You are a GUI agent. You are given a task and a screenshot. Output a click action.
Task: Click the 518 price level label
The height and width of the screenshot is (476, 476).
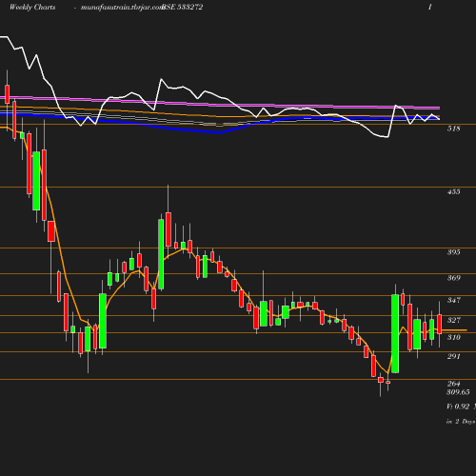(x=453, y=129)
